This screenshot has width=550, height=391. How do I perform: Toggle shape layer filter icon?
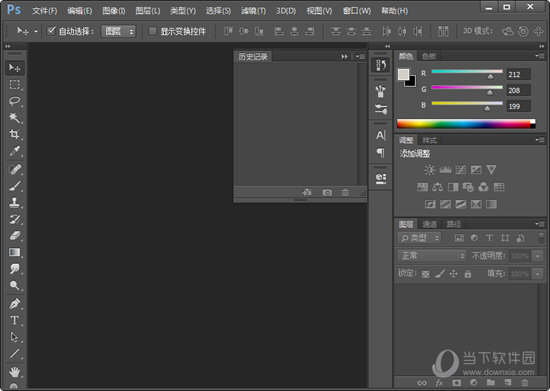pos(505,238)
